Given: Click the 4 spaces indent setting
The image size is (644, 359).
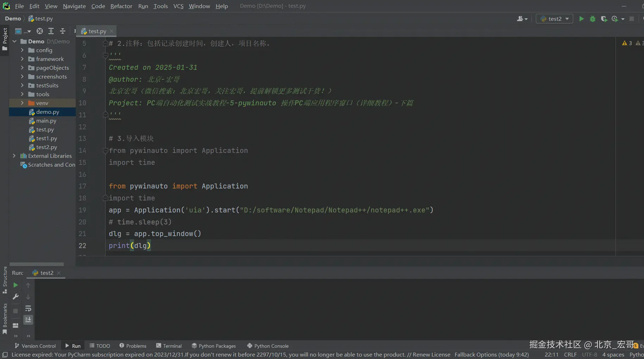Looking at the screenshot, I should coord(613,355).
